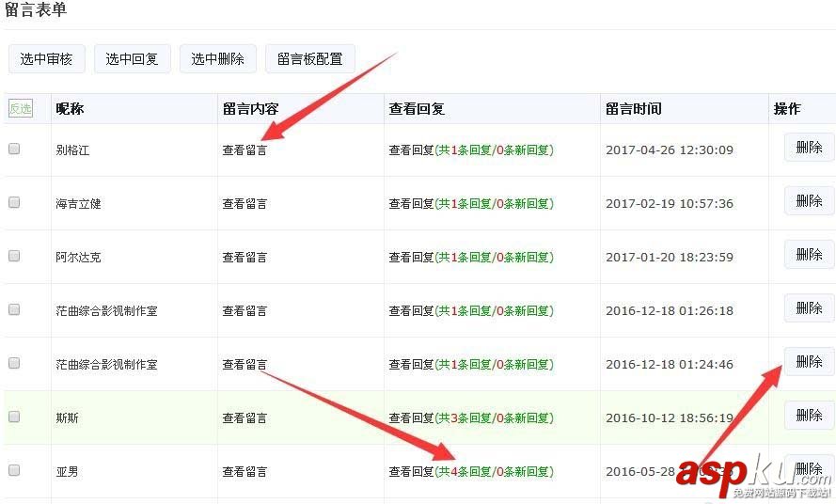
Task: Open 斯斯's 3 replies link
Action: (x=471, y=418)
